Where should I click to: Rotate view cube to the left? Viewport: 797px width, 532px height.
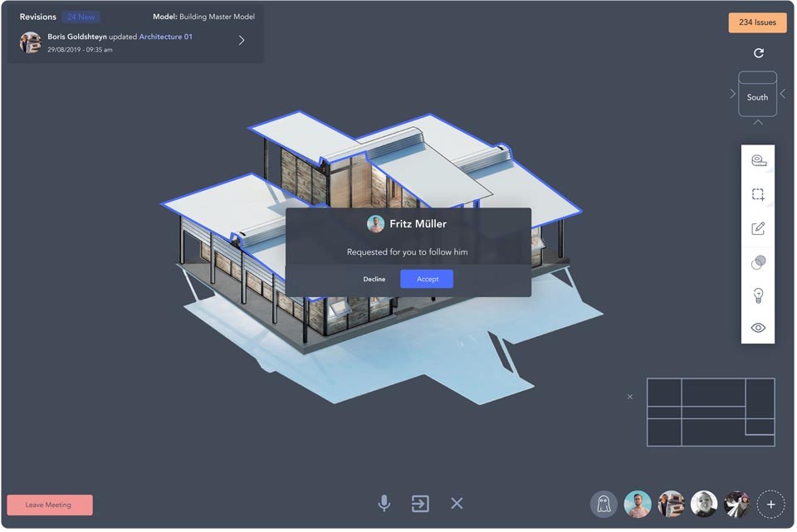[732, 94]
